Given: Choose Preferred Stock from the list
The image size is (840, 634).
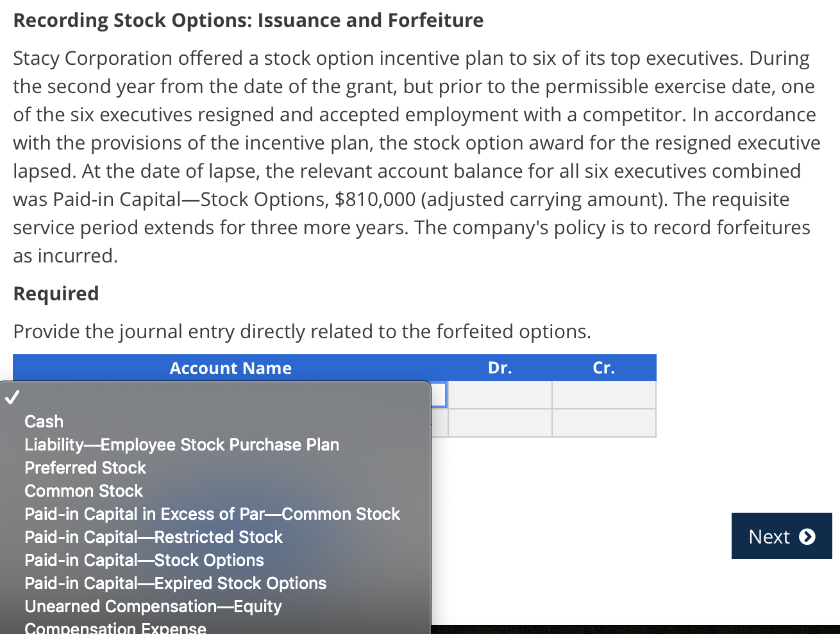Looking at the screenshot, I should [85, 468].
